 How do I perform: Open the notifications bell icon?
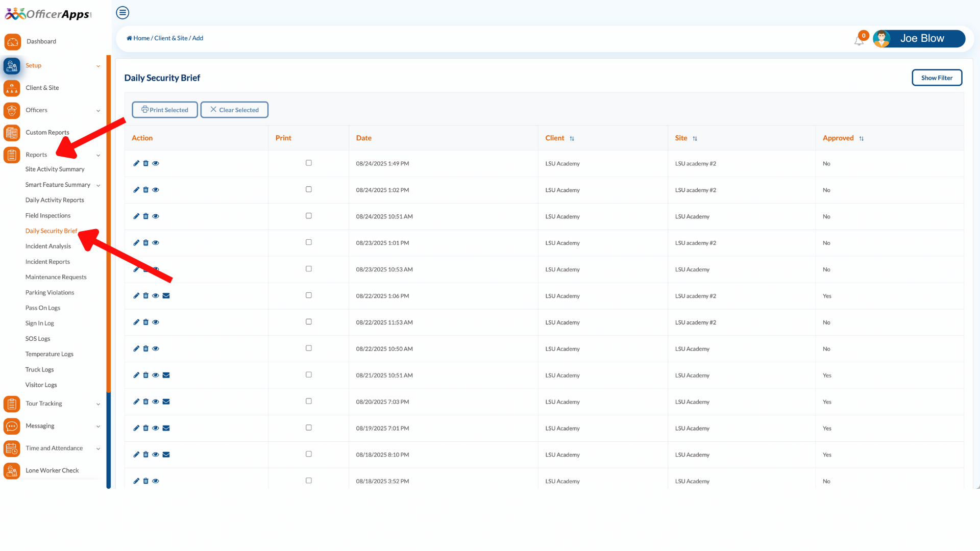tap(859, 40)
